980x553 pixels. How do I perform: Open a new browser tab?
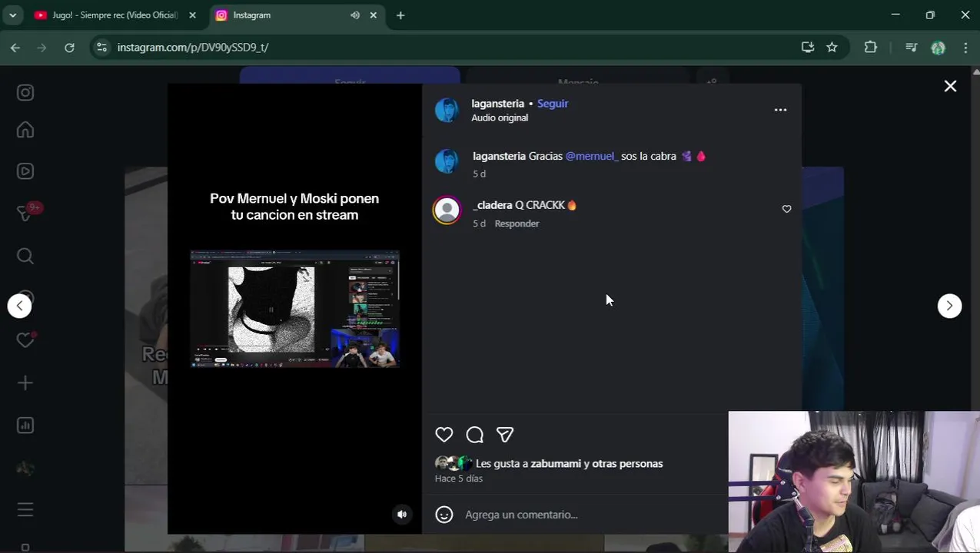[400, 15]
